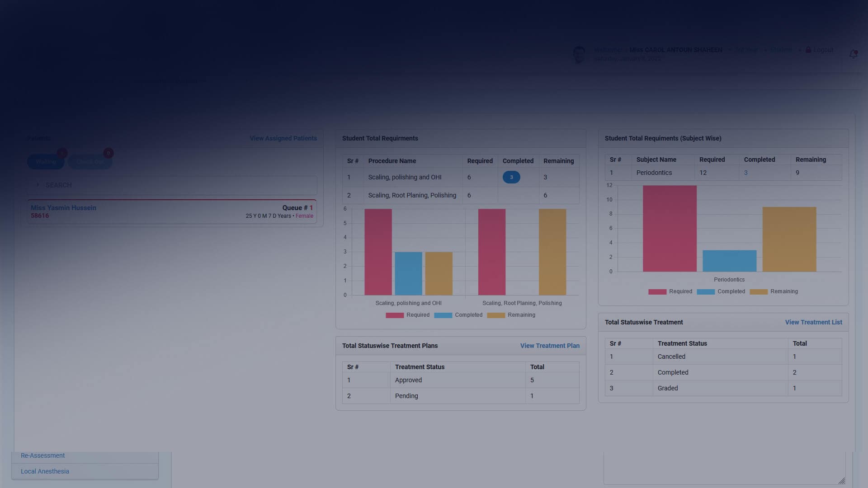Click patient ID 58616
Image resolution: width=868 pixels, height=488 pixels.
tap(40, 216)
